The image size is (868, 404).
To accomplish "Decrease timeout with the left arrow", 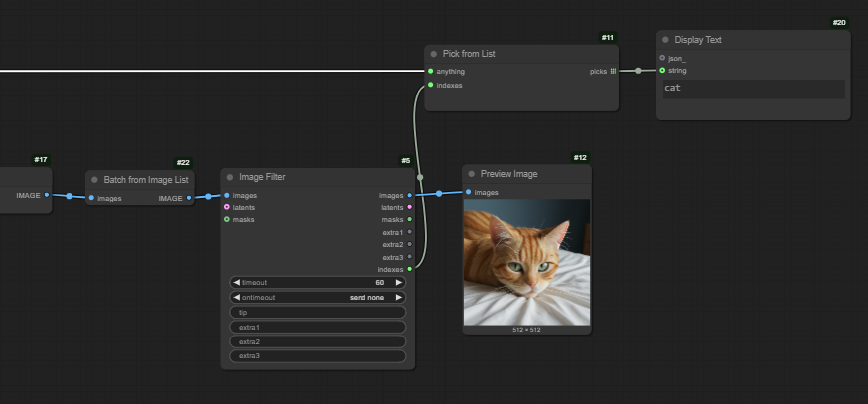I will pyautogui.click(x=237, y=282).
